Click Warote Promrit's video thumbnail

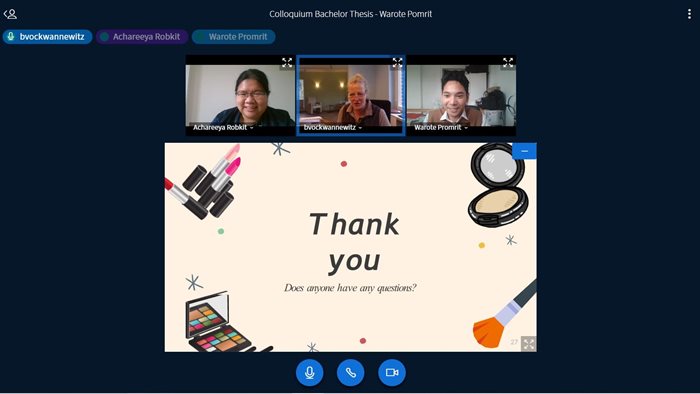pos(461,95)
